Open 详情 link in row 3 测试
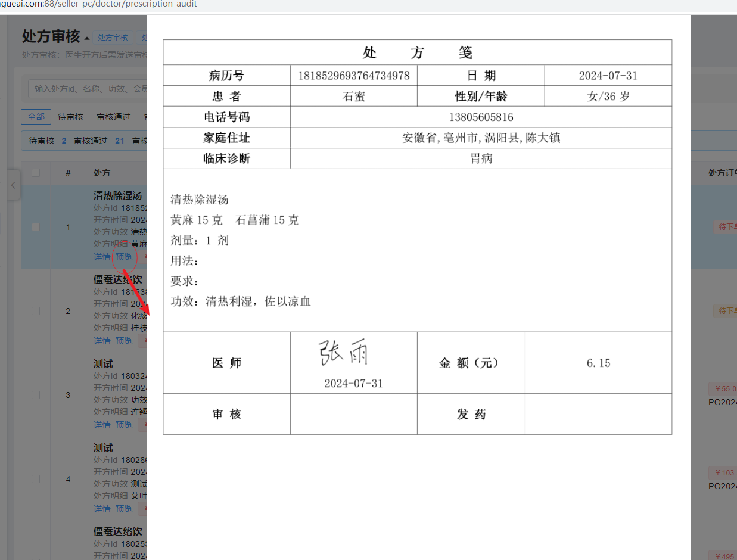 tap(102, 425)
